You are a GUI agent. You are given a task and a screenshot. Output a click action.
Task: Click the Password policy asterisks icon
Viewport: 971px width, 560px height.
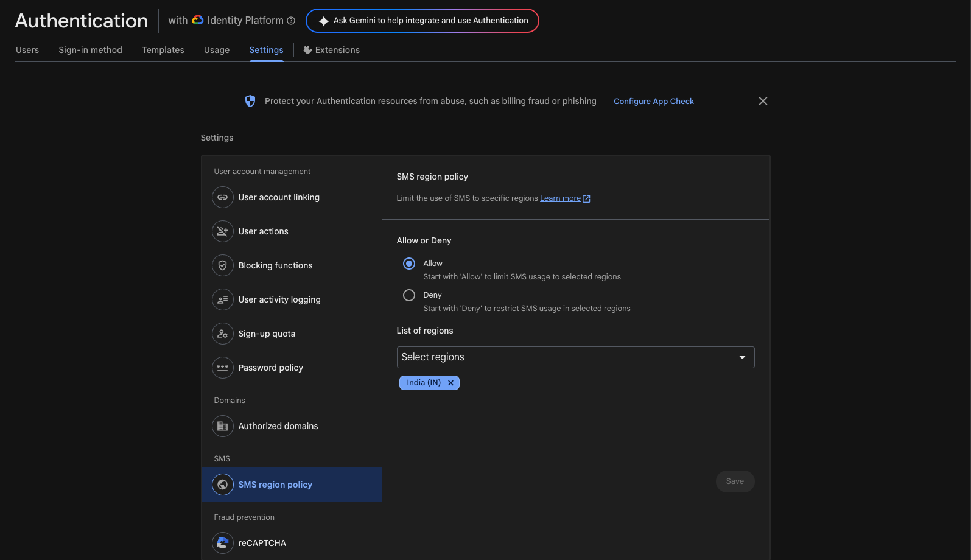click(223, 368)
